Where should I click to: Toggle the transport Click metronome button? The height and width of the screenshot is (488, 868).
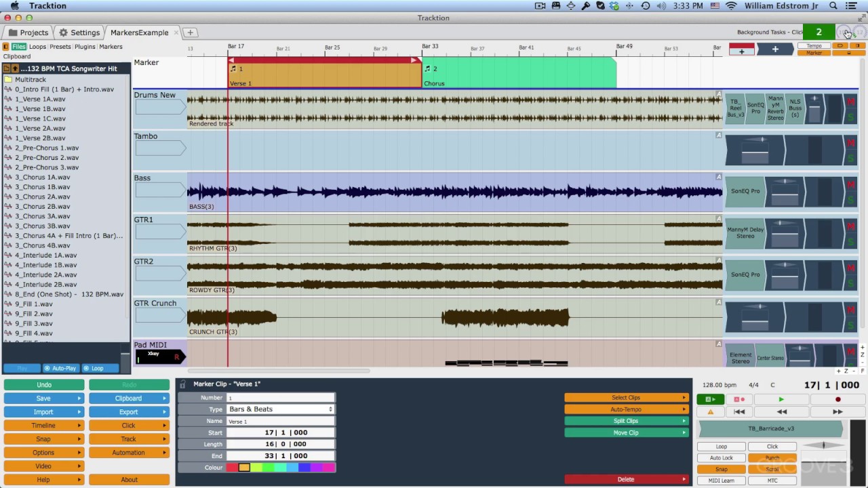[772, 447]
